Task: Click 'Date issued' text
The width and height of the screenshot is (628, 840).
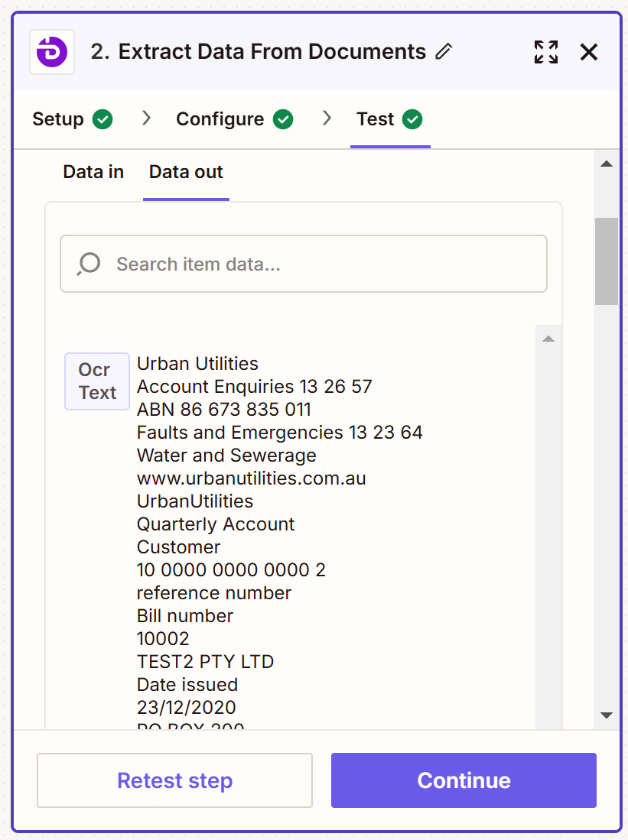Action: (x=187, y=685)
